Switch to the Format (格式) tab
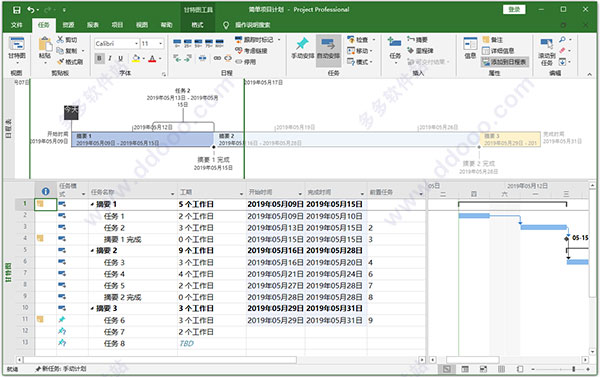Screen dimensions: 600x377 click(197, 25)
